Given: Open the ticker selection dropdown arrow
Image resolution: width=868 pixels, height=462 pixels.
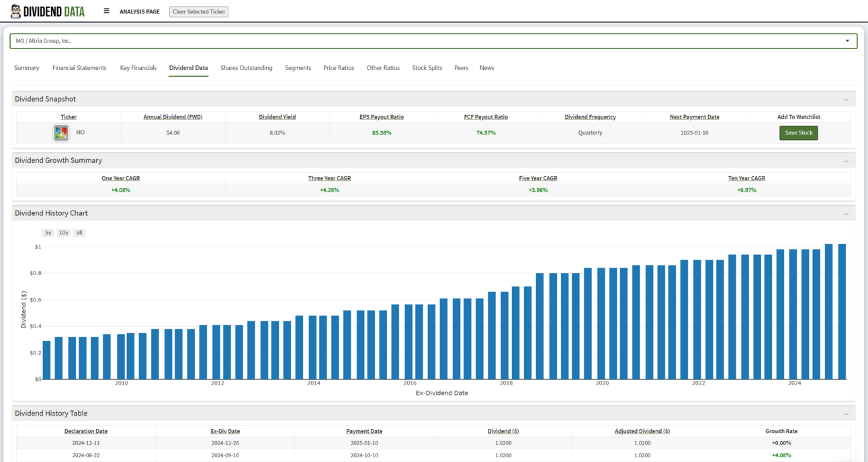Looking at the screenshot, I should point(847,41).
